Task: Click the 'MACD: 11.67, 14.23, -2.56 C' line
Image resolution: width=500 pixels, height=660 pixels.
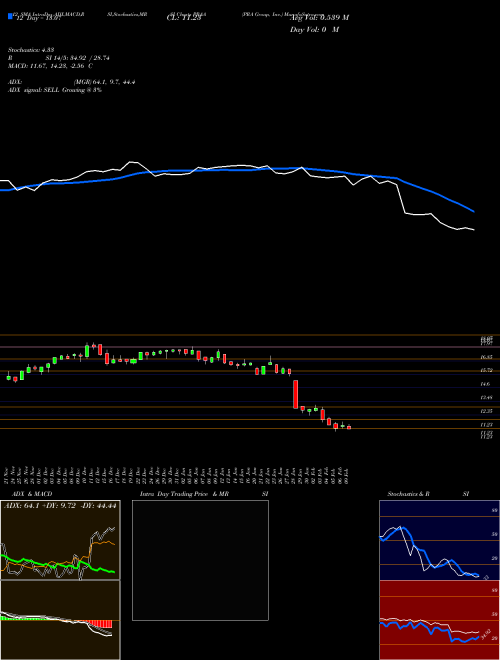Action: 51,66
